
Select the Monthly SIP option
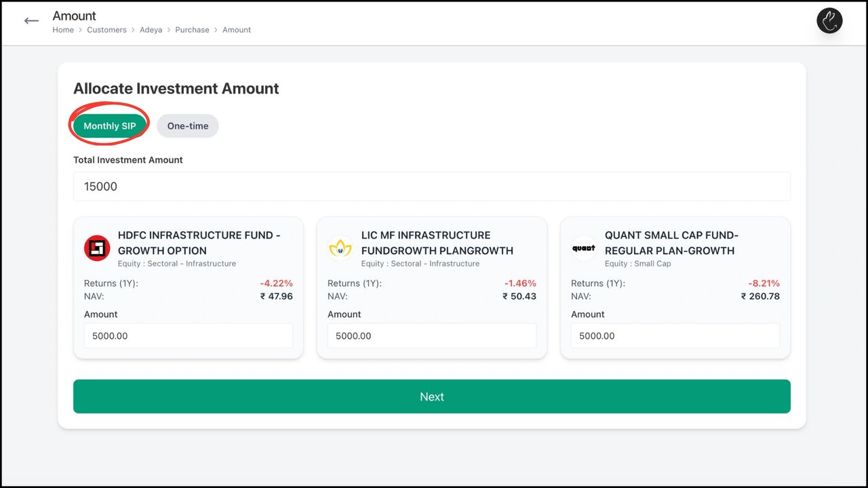pyautogui.click(x=110, y=126)
